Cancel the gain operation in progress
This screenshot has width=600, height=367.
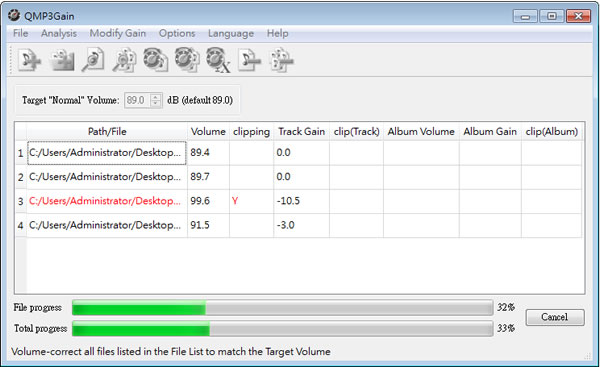click(x=555, y=317)
